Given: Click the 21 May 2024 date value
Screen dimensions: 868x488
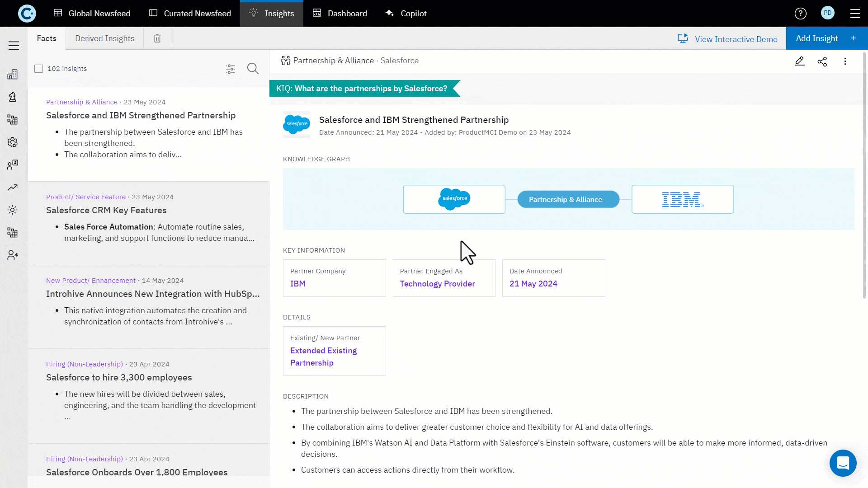Looking at the screenshot, I should pos(533,284).
